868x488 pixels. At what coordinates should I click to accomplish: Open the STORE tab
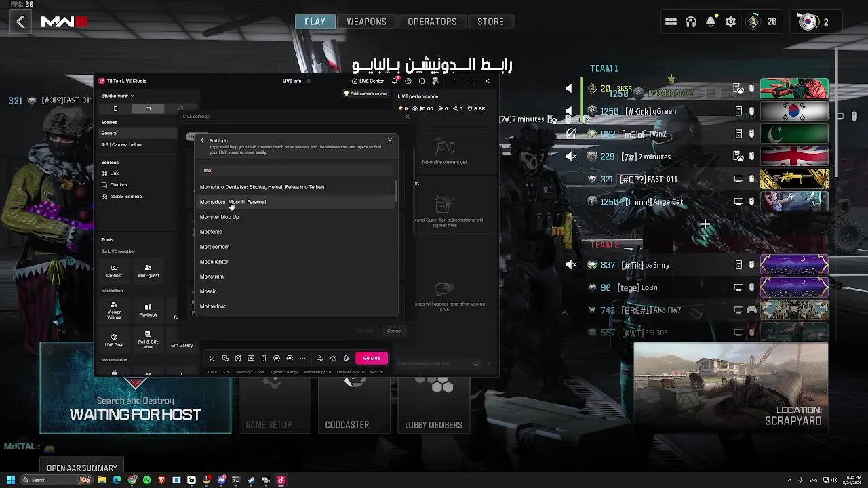(490, 22)
